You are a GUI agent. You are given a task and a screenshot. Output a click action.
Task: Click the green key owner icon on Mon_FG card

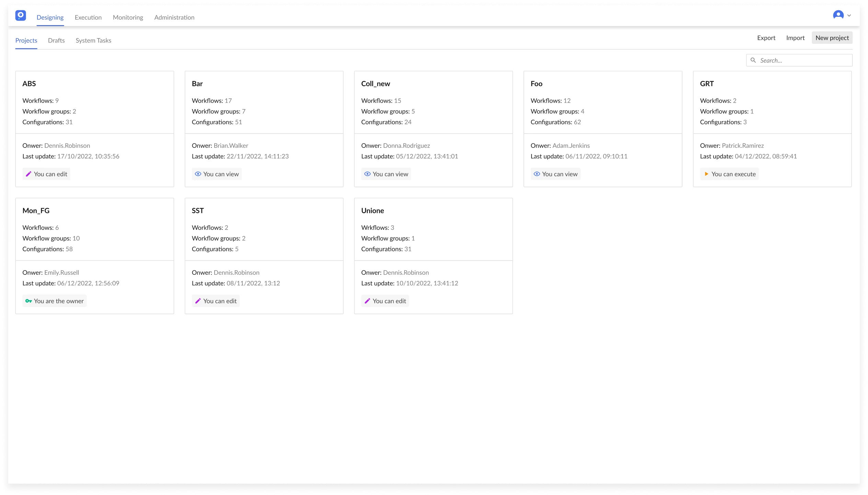28,301
